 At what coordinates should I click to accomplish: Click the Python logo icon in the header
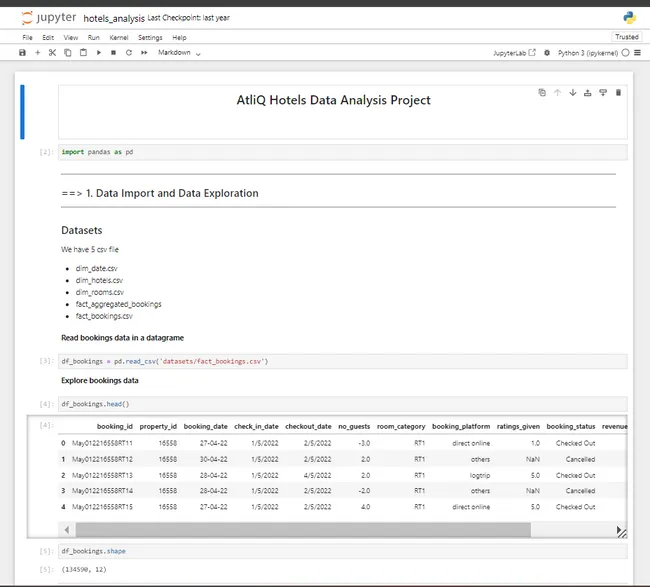(x=629, y=17)
